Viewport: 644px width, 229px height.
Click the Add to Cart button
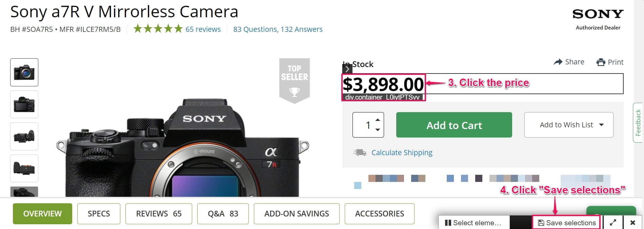click(454, 125)
